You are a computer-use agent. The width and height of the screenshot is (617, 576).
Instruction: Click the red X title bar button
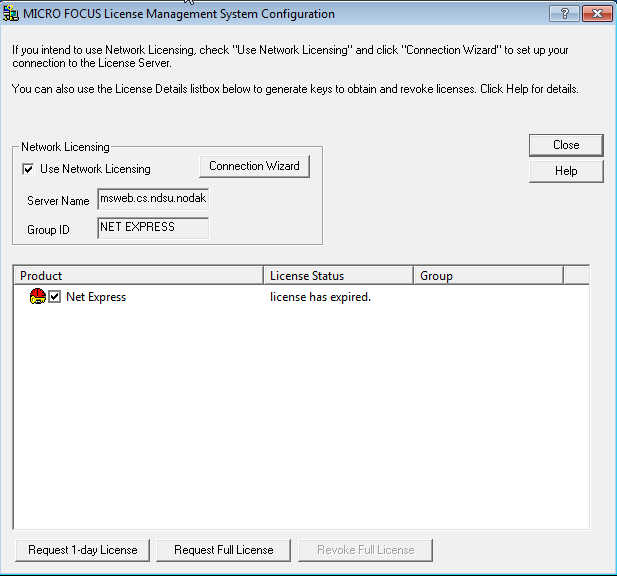click(x=596, y=14)
